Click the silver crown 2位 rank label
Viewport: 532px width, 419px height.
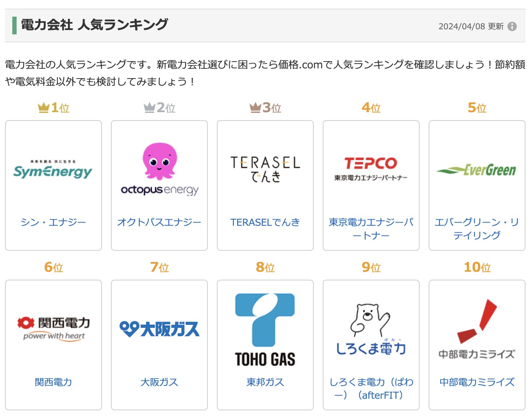pos(159,107)
